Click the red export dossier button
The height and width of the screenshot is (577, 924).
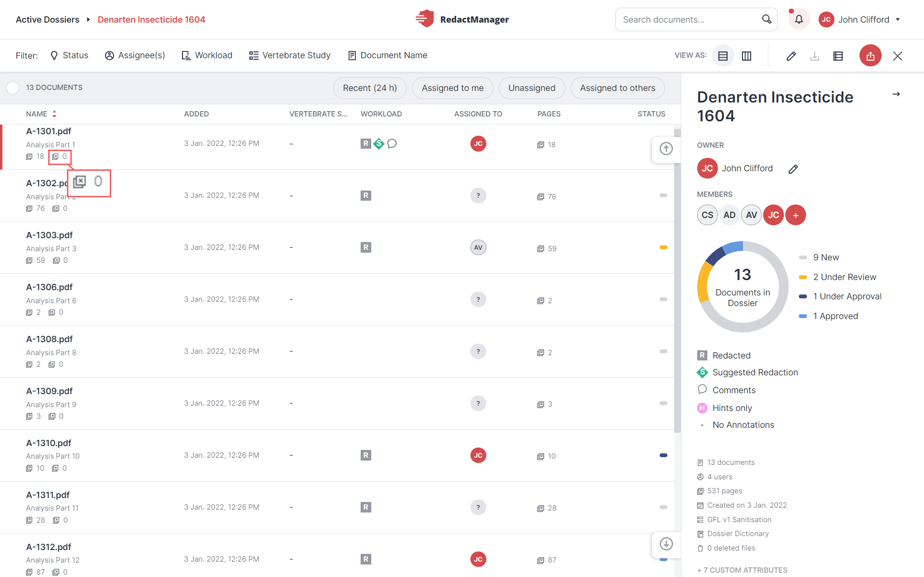pyautogui.click(x=870, y=56)
